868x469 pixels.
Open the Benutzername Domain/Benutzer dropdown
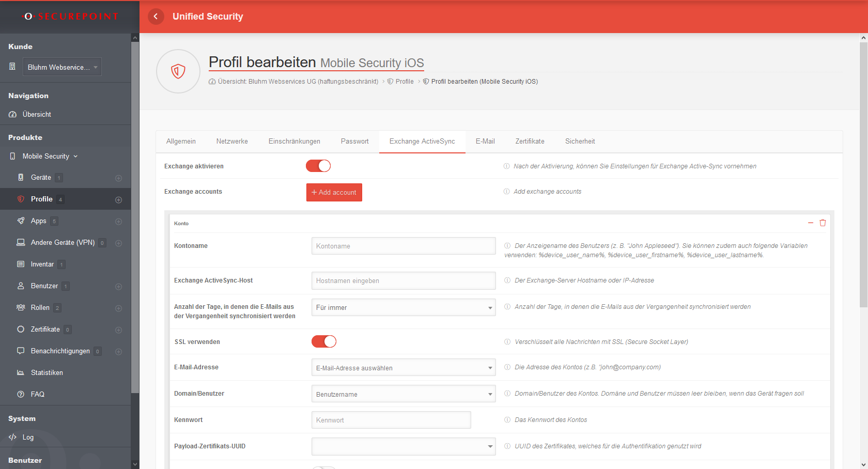403,394
